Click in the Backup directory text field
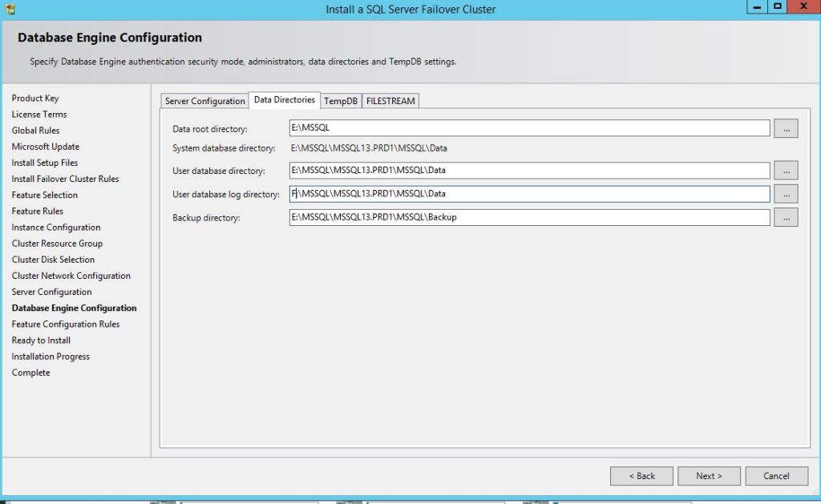 coord(529,217)
